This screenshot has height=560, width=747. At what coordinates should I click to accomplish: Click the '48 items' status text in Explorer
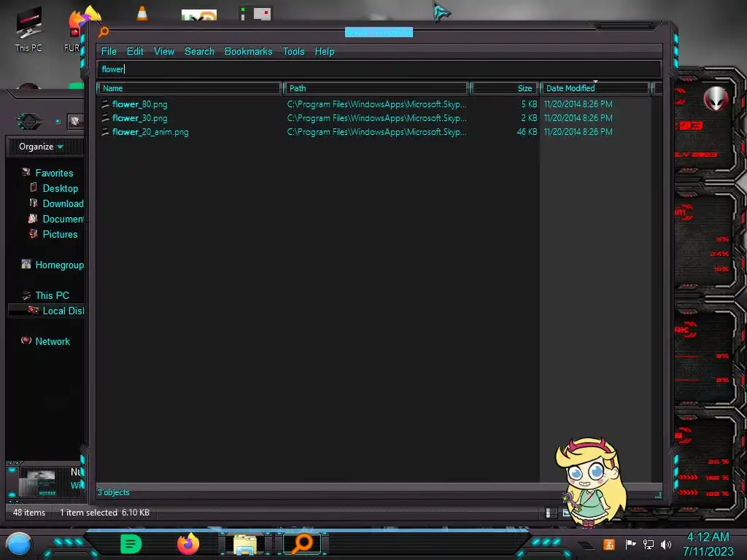(29, 513)
